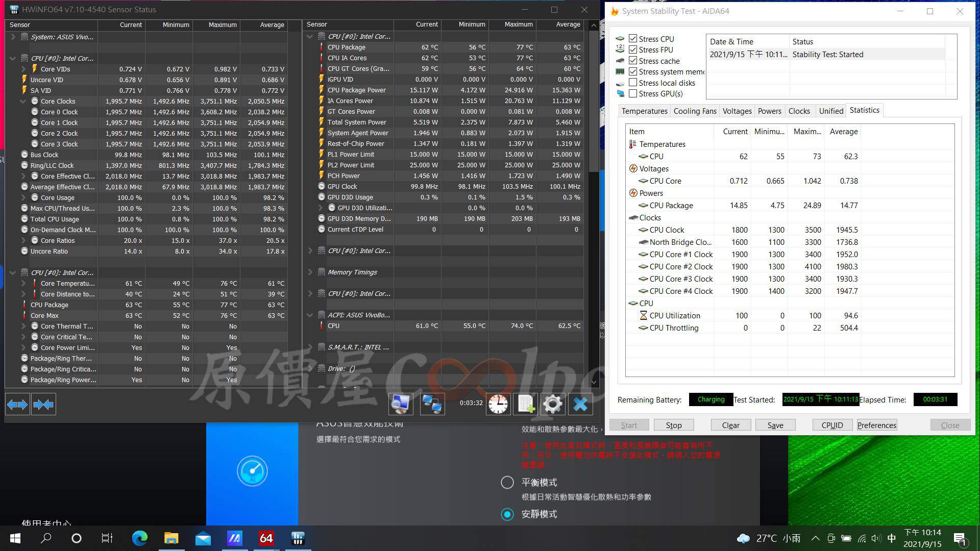Toggle Stress FPU checkbox
980x551 pixels.
[633, 49]
